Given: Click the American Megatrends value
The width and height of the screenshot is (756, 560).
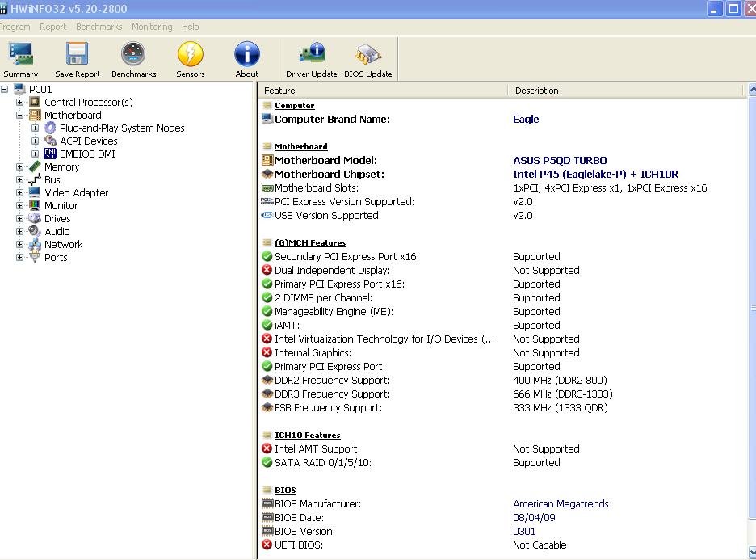Looking at the screenshot, I should pyautogui.click(x=561, y=504).
